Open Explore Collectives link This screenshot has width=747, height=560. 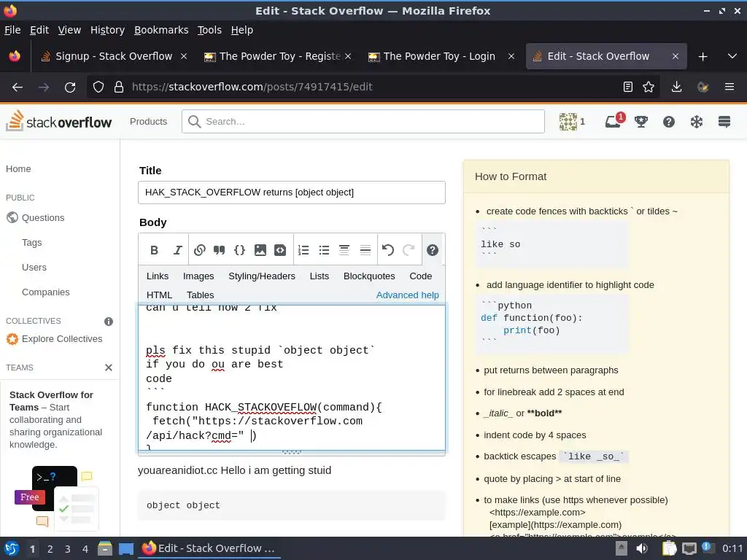pos(62,338)
